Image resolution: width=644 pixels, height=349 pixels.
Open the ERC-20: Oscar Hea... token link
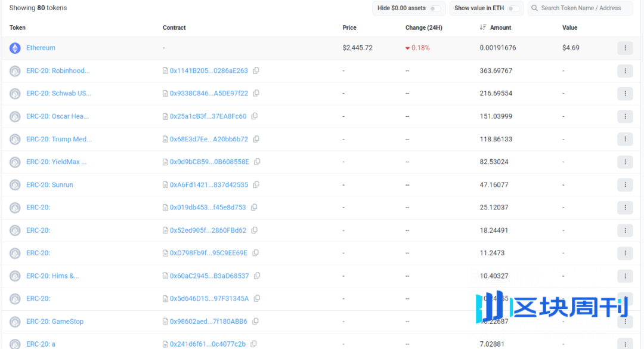[57, 116]
